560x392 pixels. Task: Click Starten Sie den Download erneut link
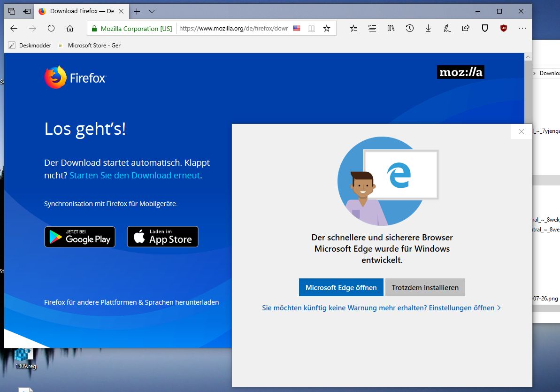135,176
